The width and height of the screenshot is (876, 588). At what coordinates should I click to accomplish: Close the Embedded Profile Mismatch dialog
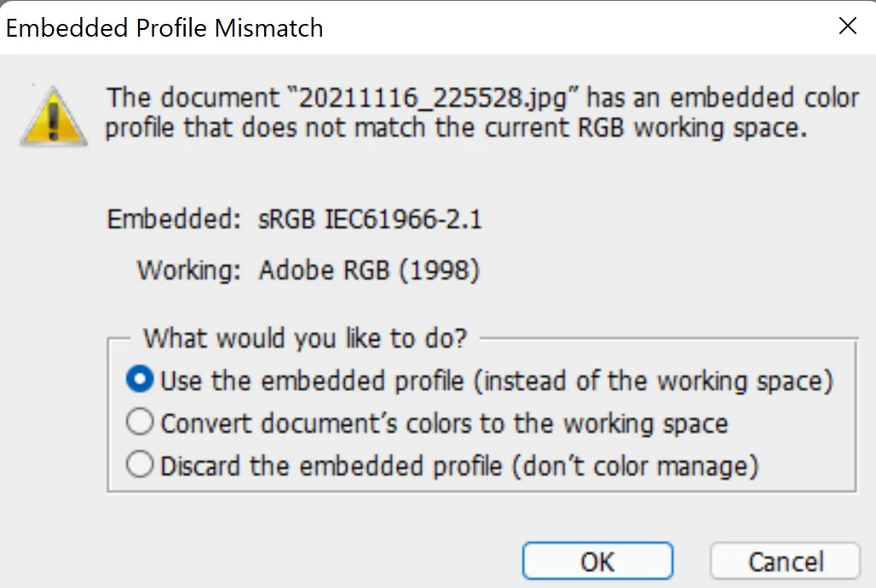pos(847,26)
